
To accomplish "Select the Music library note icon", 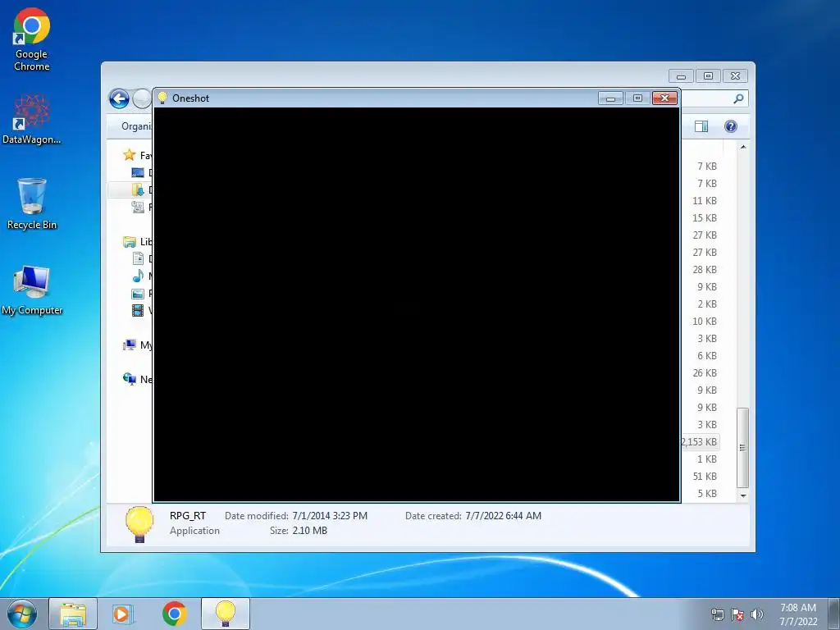I will point(138,276).
